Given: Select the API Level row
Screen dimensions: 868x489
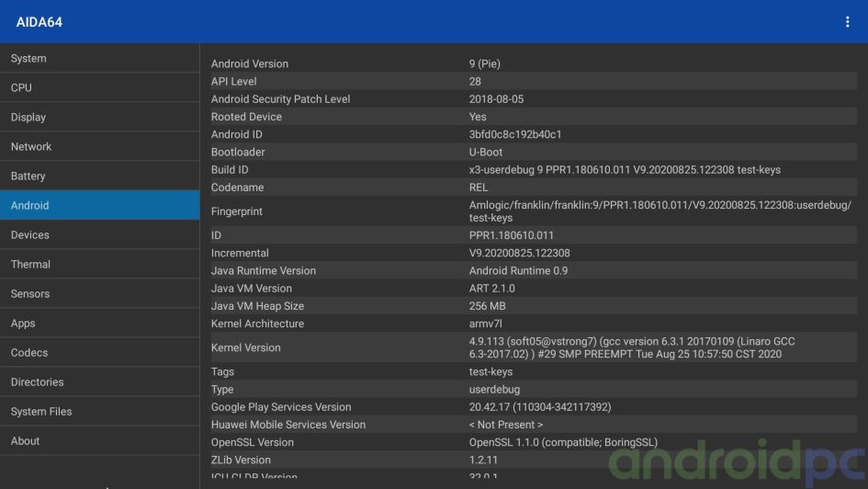Looking at the screenshot, I should (534, 82).
